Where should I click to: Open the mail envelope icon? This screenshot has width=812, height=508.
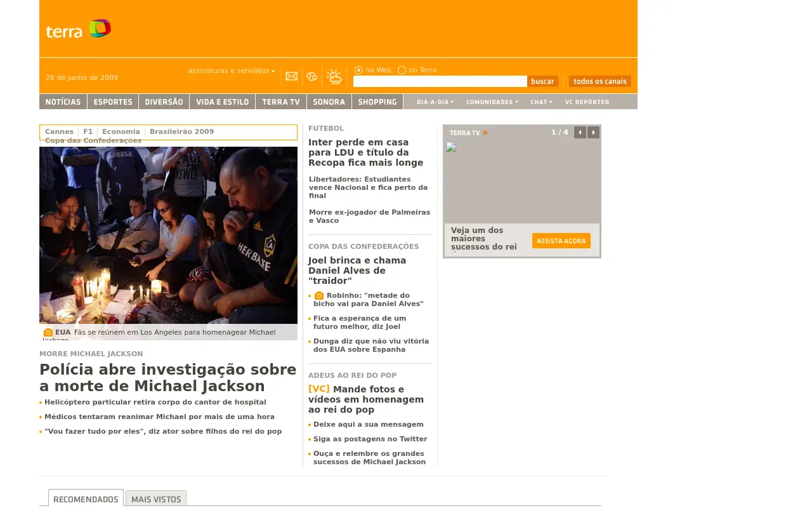[x=291, y=76]
